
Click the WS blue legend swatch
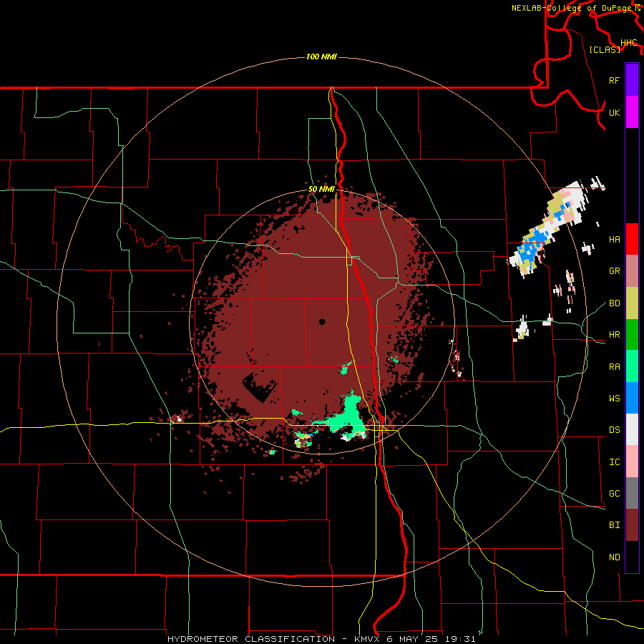[632, 398]
